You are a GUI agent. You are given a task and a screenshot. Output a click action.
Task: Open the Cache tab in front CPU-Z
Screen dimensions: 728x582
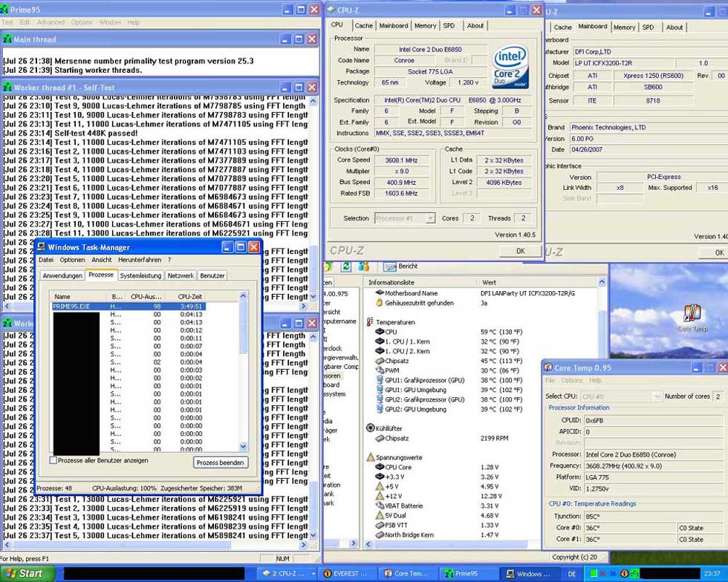coord(363,26)
